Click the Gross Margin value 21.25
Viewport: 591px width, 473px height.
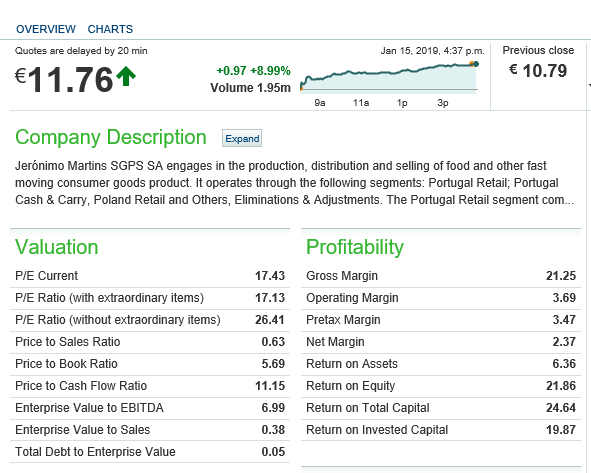tap(561, 276)
